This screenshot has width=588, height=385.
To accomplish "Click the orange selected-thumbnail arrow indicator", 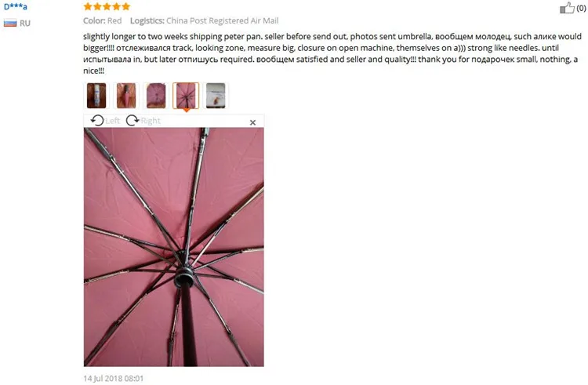I will (186, 111).
